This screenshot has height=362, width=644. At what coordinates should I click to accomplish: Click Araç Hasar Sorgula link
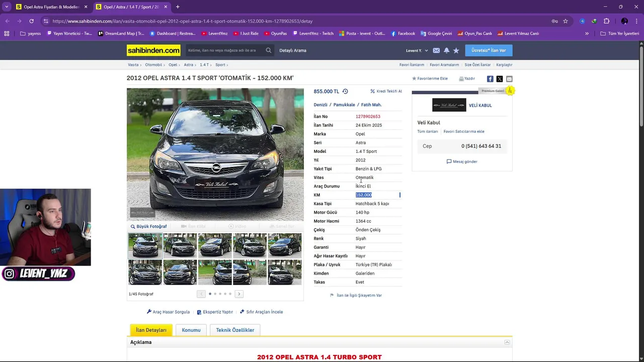(x=168, y=312)
